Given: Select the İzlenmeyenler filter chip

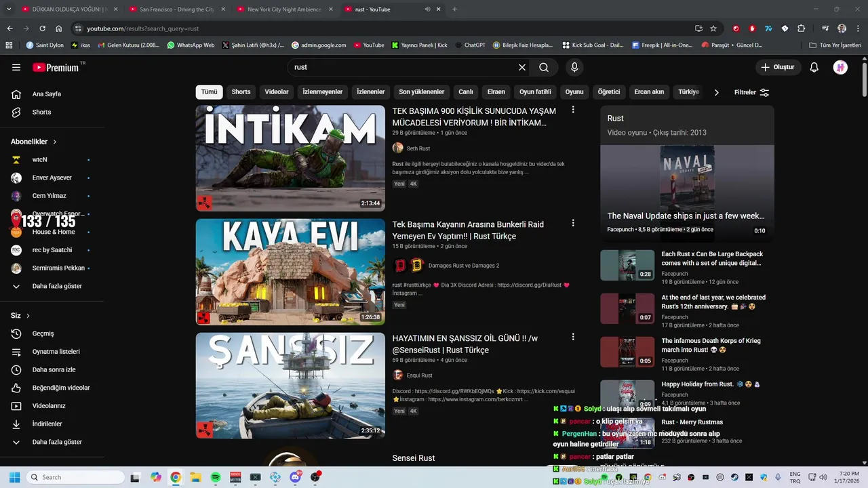Looking at the screenshot, I should [323, 92].
